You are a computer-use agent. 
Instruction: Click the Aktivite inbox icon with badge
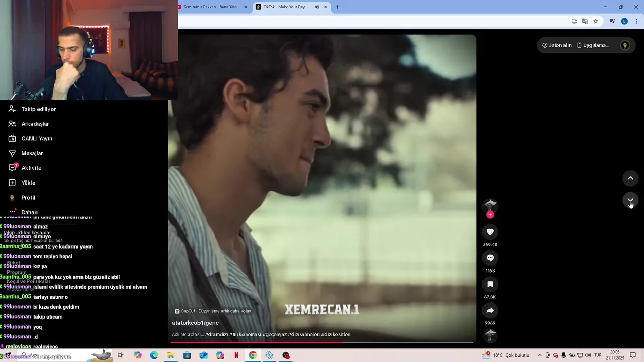13,168
